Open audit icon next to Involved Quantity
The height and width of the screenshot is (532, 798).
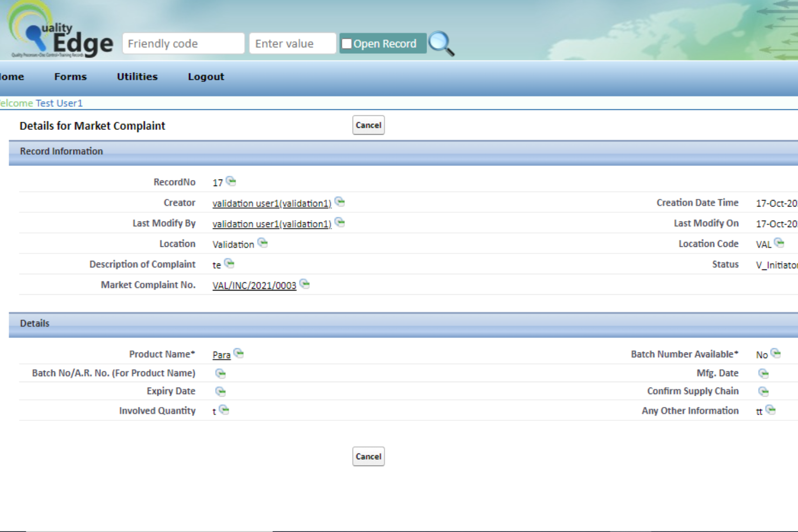[x=224, y=409]
